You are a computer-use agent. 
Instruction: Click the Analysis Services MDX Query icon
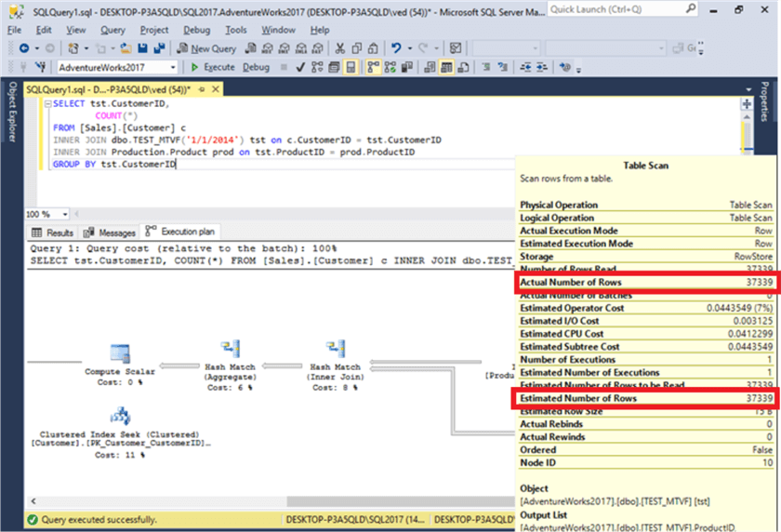tap(268, 48)
